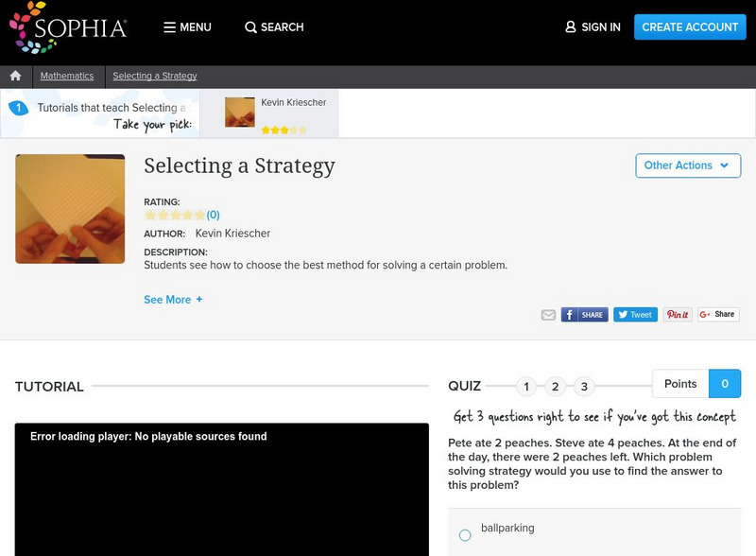Open the hamburger MENU

[x=187, y=27]
